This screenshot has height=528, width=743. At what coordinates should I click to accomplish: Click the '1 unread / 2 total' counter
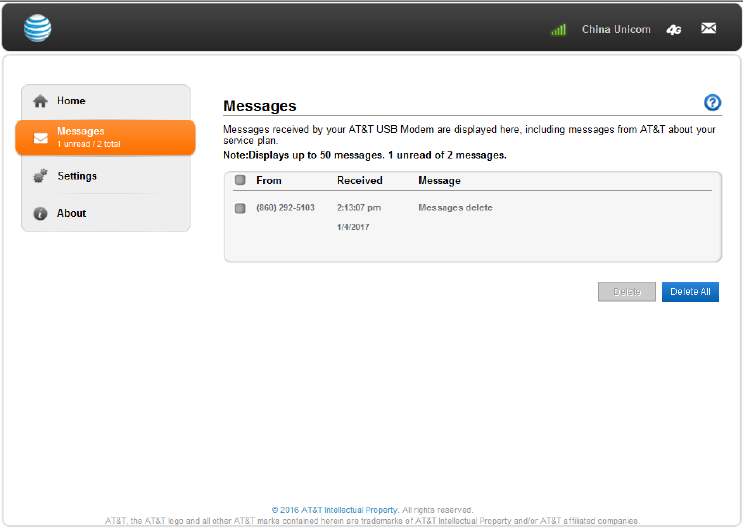[89, 144]
